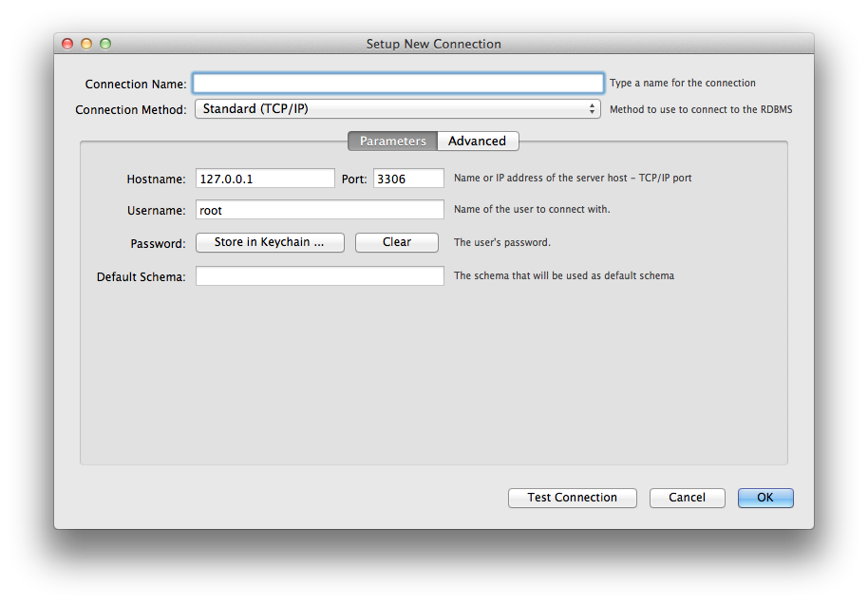Minimize the window with yellow button
This screenshot has height=604, width=868.
(86, 44)
